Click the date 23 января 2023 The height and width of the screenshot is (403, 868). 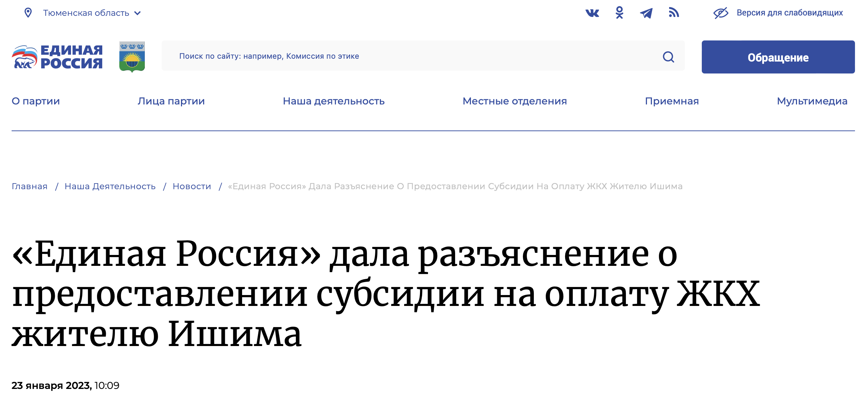(52, 386)
